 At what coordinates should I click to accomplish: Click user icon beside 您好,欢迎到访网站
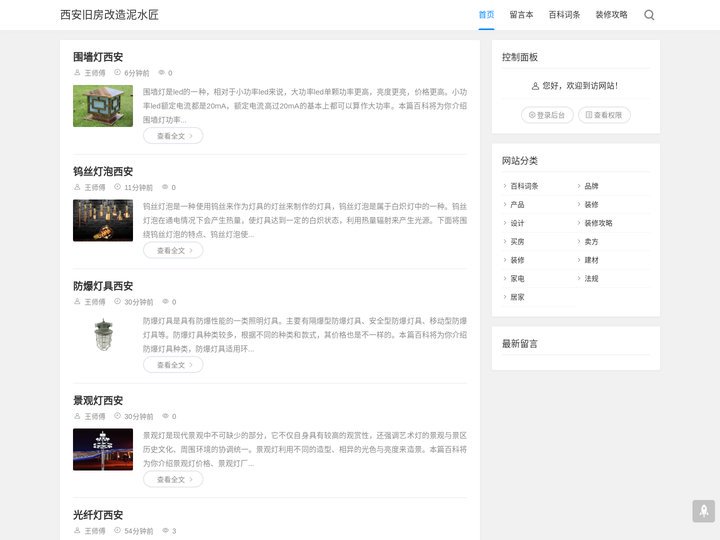click(x=535, y=86)
